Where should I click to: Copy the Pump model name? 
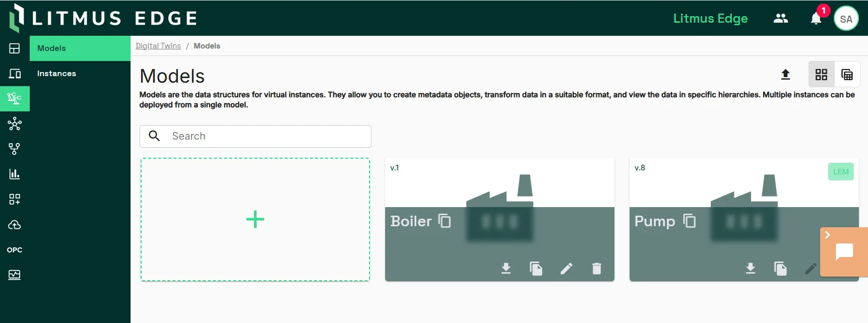pyautogui.click(x=689, y=221)
